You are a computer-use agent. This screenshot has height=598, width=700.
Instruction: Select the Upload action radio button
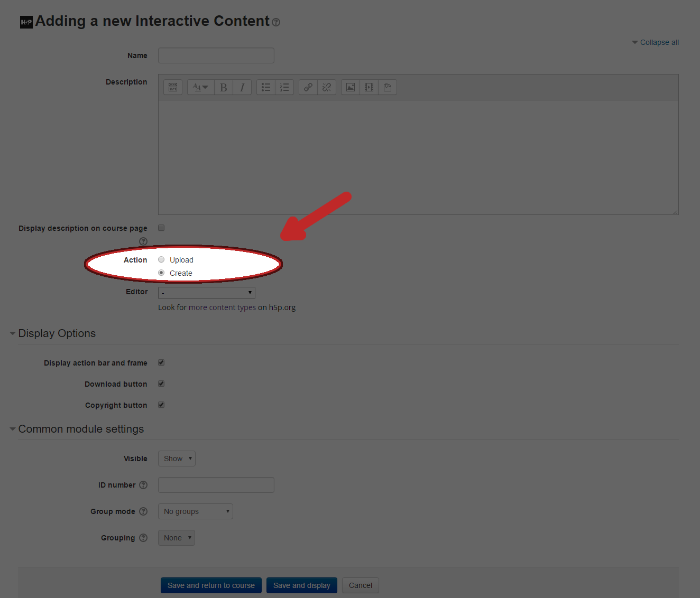pyautogui.click(x=161, y=259)
